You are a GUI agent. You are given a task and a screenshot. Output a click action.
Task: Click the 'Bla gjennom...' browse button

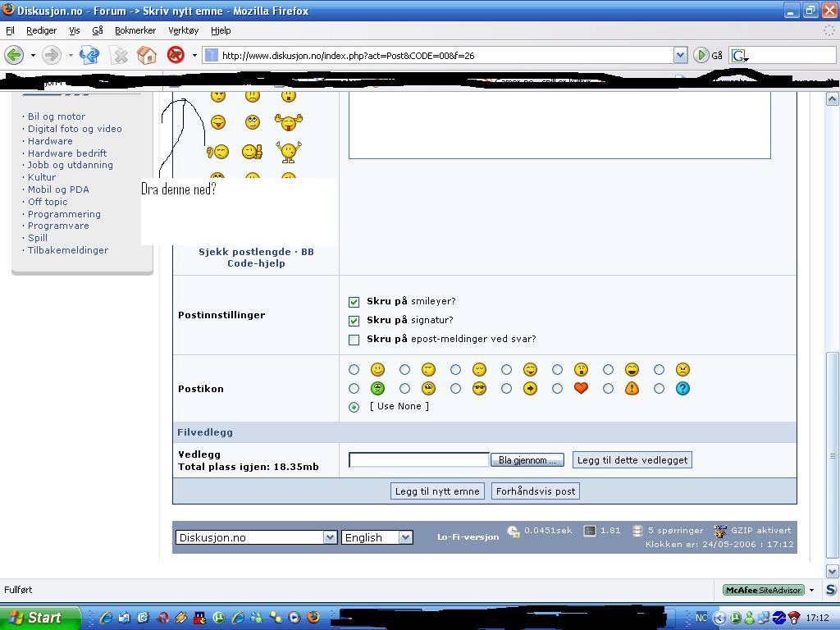coord(527,460)
